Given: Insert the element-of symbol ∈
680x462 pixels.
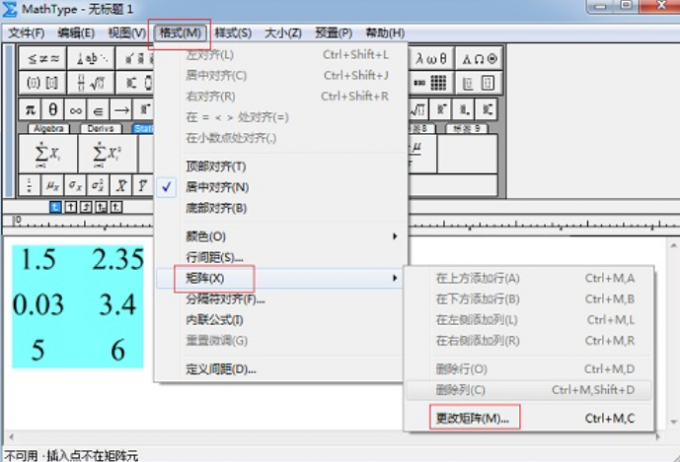Looking at the screenshot, I should (x=98, y=110).
